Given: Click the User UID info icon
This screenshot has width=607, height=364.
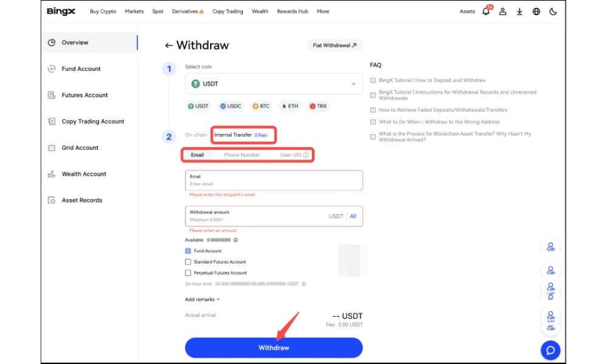Looking at the screenshot, I should pyautogui.click(x=306, y=155).
